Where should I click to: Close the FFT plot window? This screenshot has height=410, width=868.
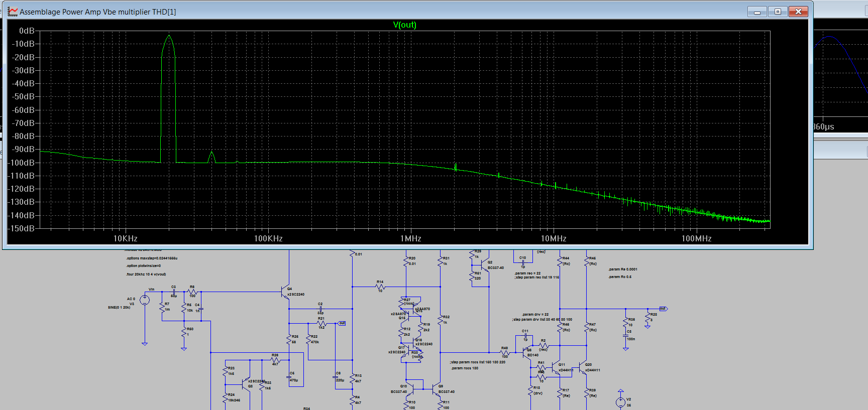coord(798,12)
